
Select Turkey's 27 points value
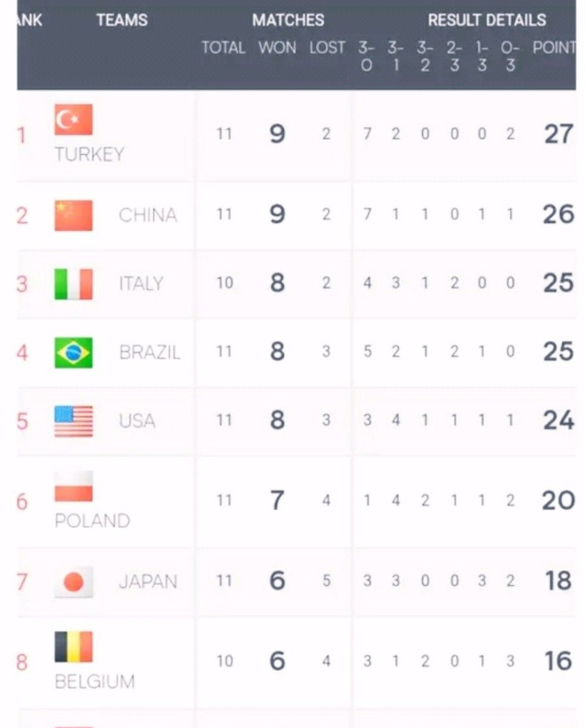coord(558,134)
